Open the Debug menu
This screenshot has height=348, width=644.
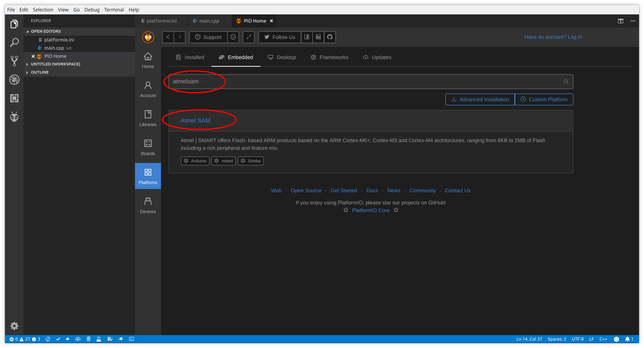click(x=92, y=9)
